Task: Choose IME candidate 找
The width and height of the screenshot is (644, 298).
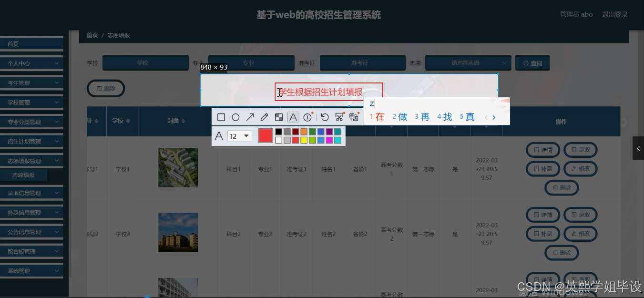Action: pos(445,117)
